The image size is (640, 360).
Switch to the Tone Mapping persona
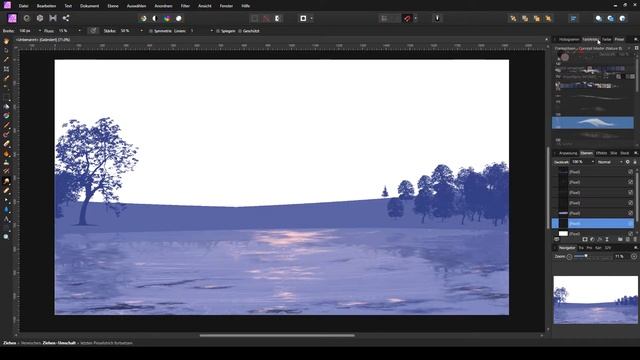click(53, 18)
